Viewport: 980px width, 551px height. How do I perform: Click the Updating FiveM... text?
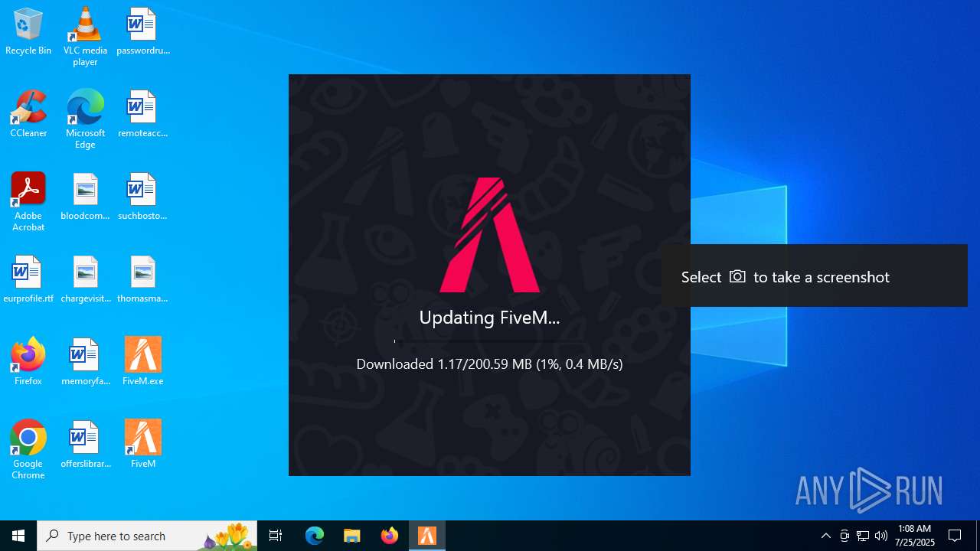489,318
